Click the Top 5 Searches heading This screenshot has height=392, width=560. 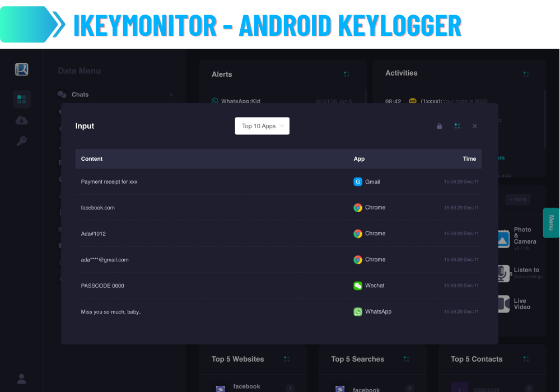[x=357, y=359]
